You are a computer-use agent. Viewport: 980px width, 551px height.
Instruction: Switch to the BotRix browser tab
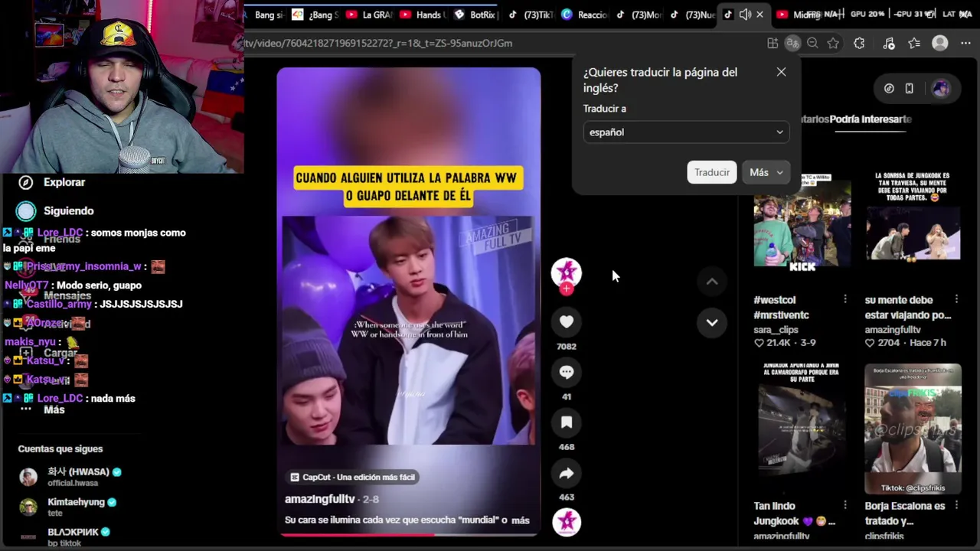[x=475, y=15]
